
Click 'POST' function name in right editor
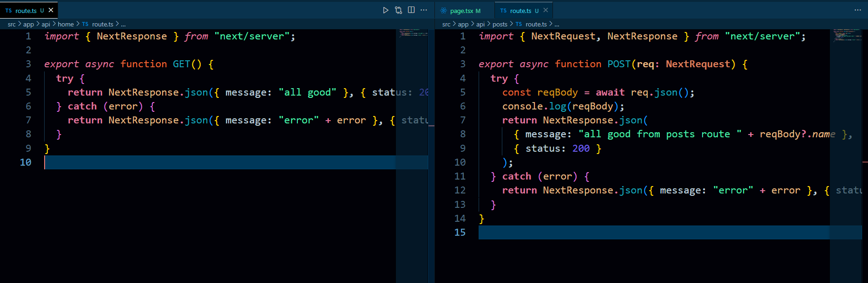click(619, 64)
